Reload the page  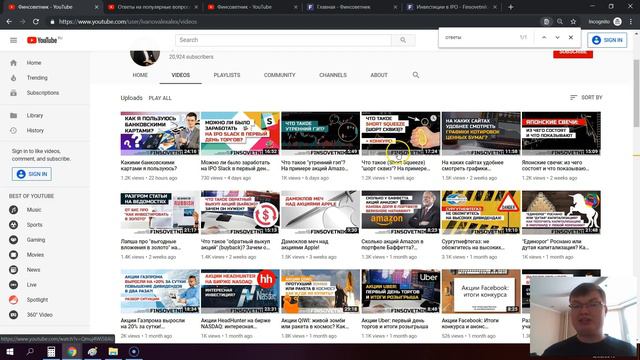[x=36, y=22]
